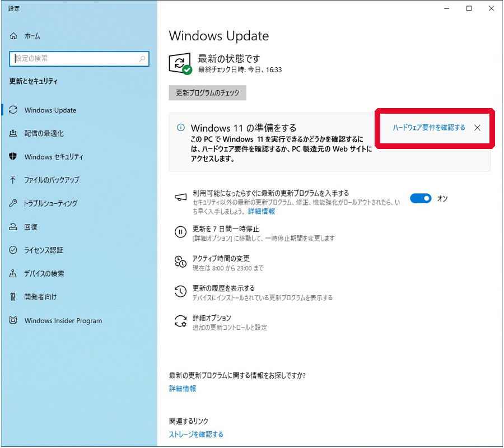Click ハードウェア要件を確認する link
The height and width of the screenshot is (448, 504).
coord(429,128)
